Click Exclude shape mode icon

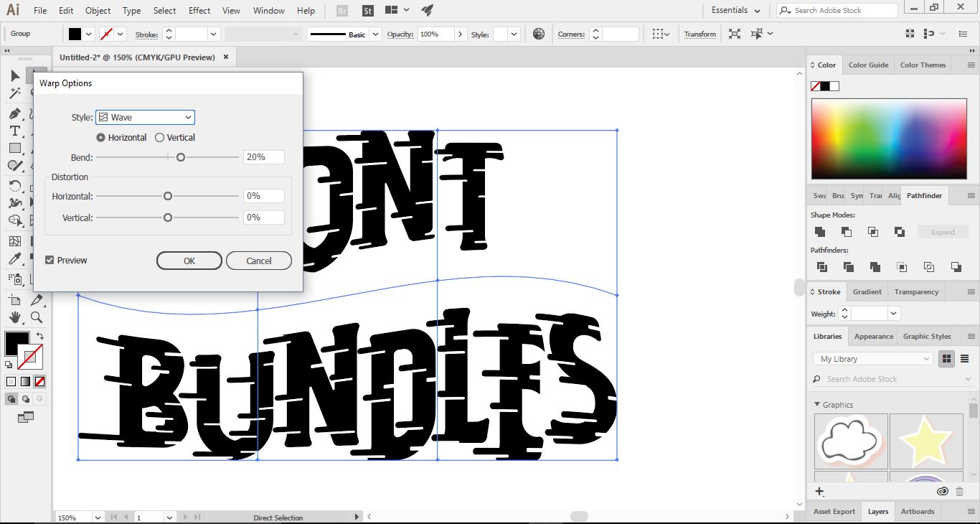[x=900, y=232]
